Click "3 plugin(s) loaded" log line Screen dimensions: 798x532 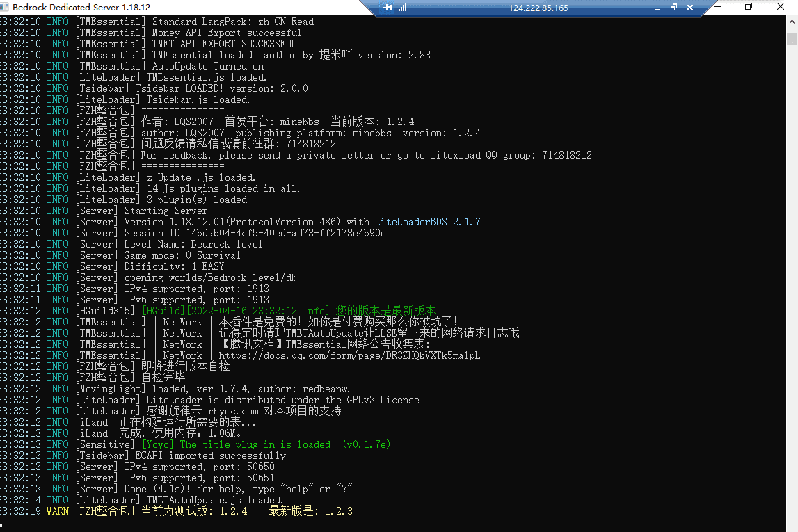pos(124,200)
